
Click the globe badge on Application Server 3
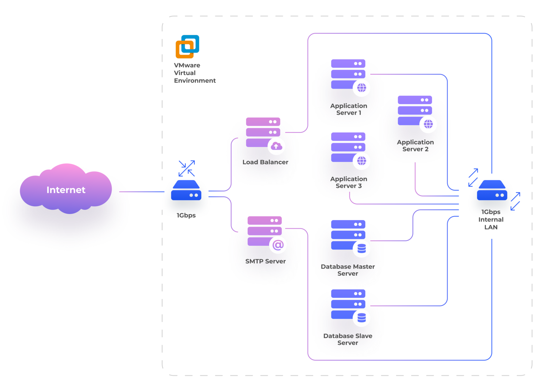pyautogui.click(x=361, y=161)
